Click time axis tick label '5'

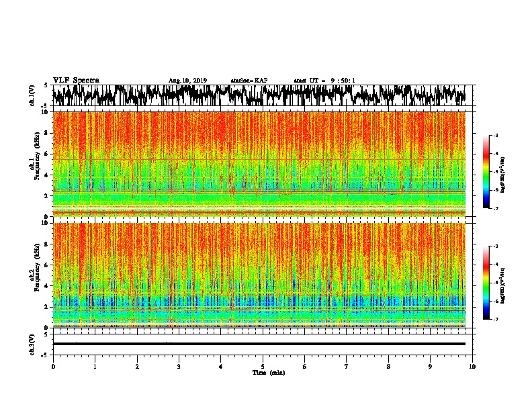(x=263, y=367)
